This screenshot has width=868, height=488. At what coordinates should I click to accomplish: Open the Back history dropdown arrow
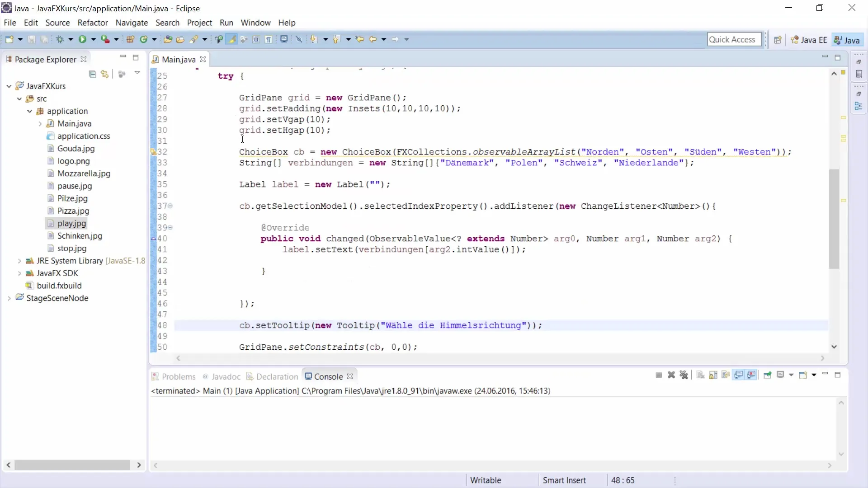384,40
